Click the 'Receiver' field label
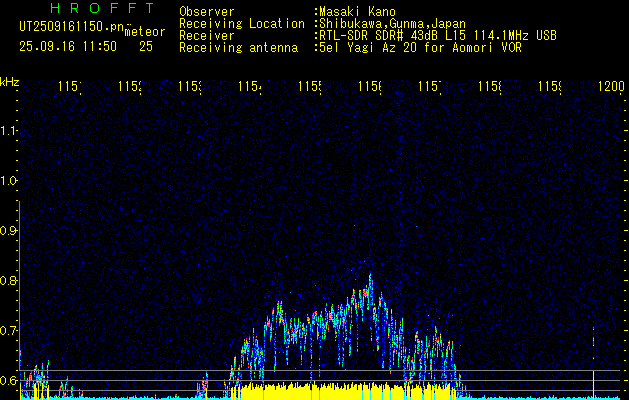 [207, 36]
